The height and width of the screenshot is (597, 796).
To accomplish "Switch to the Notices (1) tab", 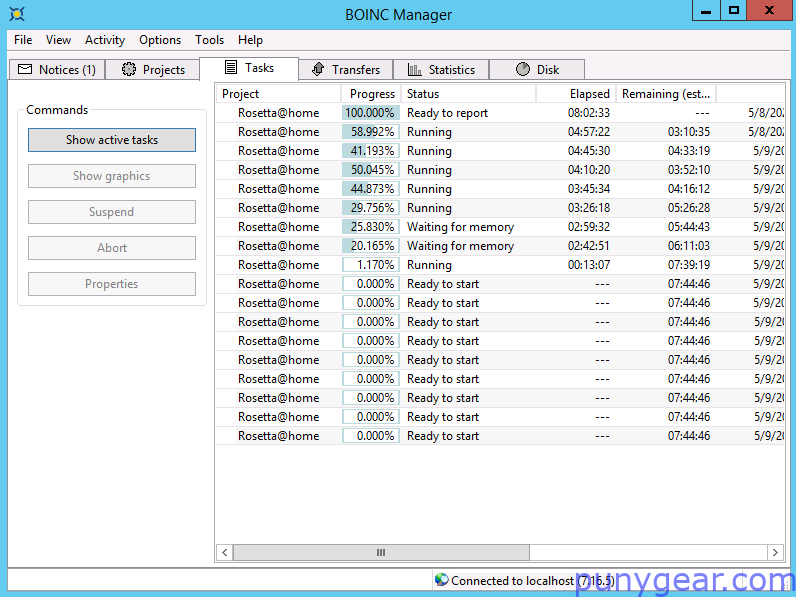I will click(57, 70).
